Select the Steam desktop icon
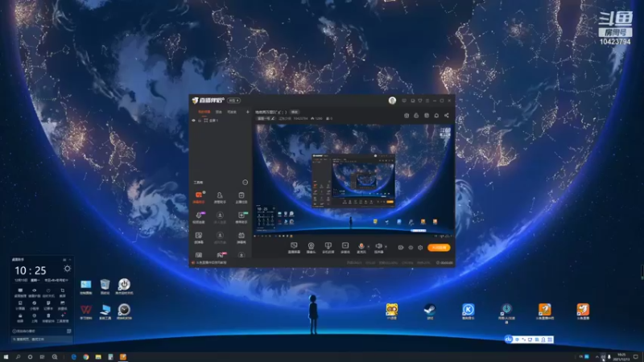This screenshot has width=644, height=362. (x=430, y=311)
